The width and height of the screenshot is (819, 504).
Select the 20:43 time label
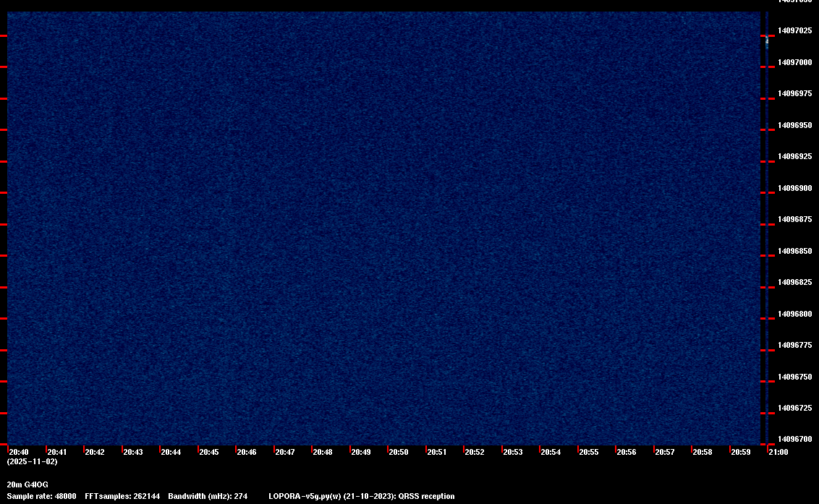[132, 452]
